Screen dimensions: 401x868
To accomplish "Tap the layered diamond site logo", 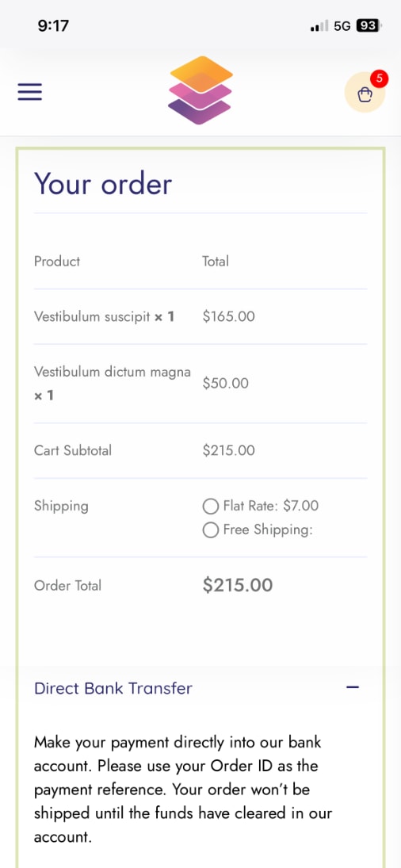I will point(200,90).
